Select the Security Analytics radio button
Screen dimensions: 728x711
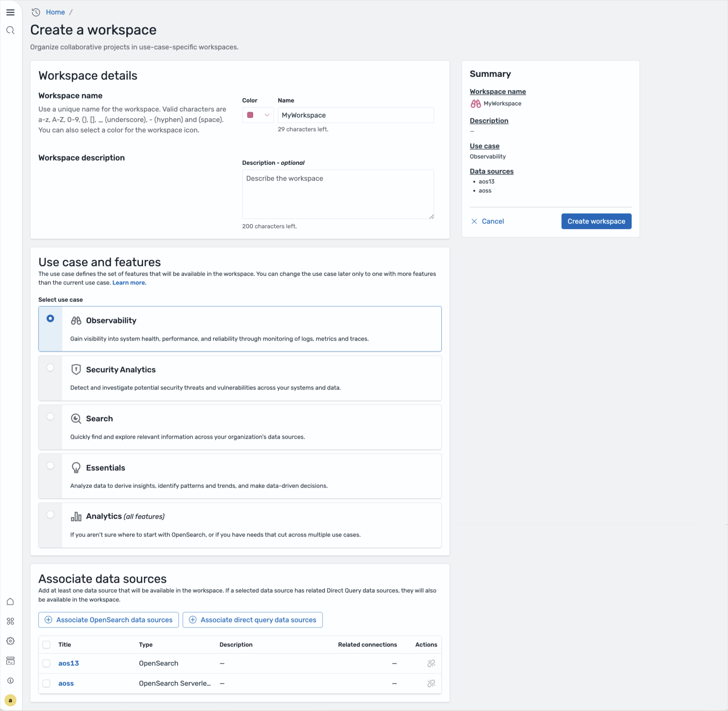(50, 367)
